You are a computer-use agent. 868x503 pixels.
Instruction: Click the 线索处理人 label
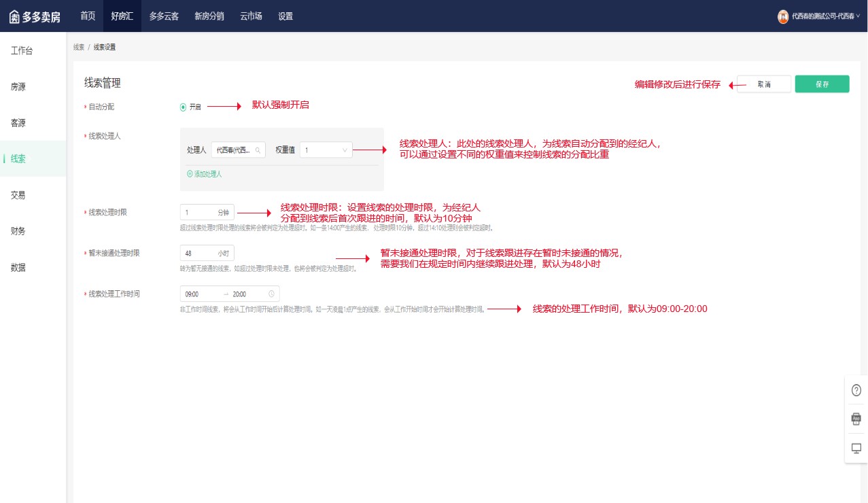point(105,136)
